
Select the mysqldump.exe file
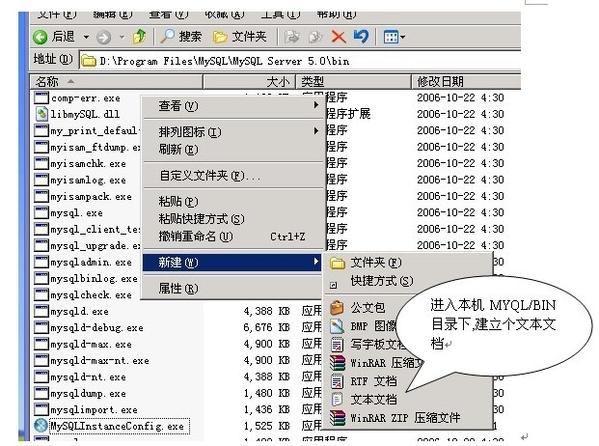(x=80, y=393)
